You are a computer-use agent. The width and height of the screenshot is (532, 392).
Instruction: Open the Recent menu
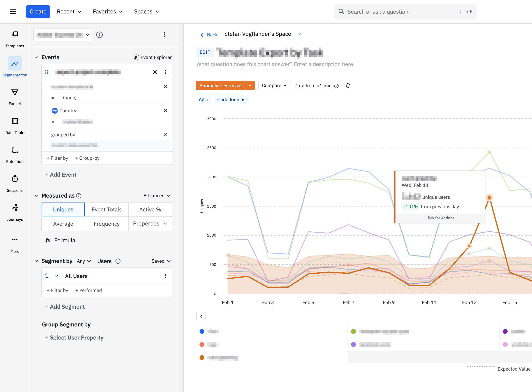tap(69, 11)
